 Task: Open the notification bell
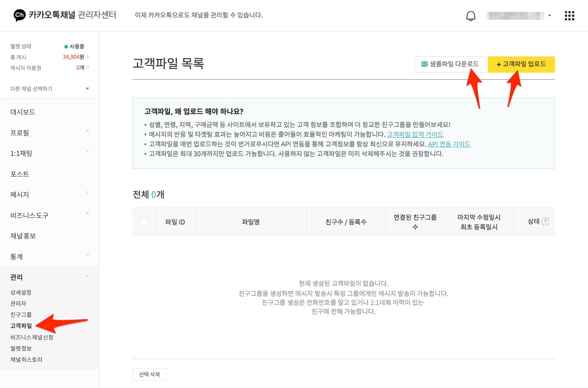471,16
